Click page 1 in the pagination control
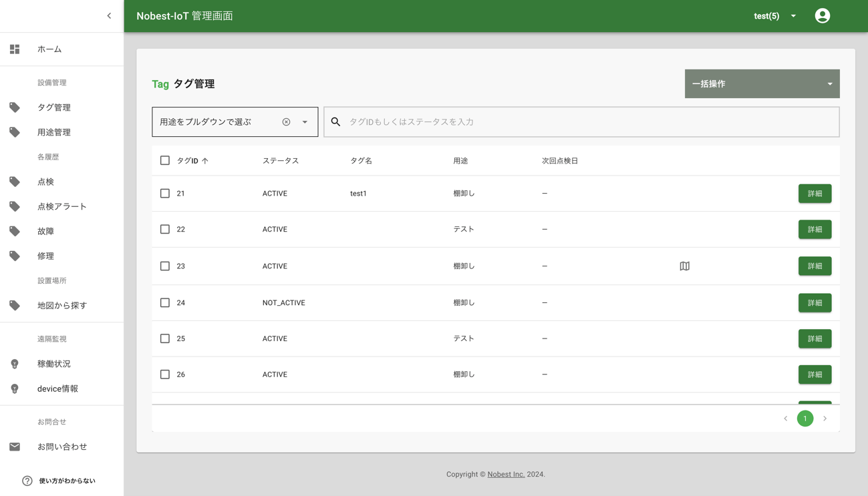The width and height of the screenshot is (868, 496). click(805, 419)
